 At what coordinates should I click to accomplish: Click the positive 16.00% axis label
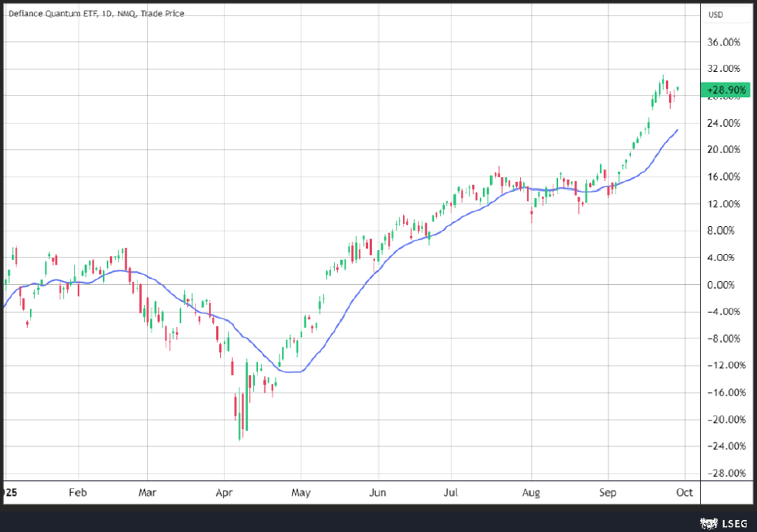point(724,177)
